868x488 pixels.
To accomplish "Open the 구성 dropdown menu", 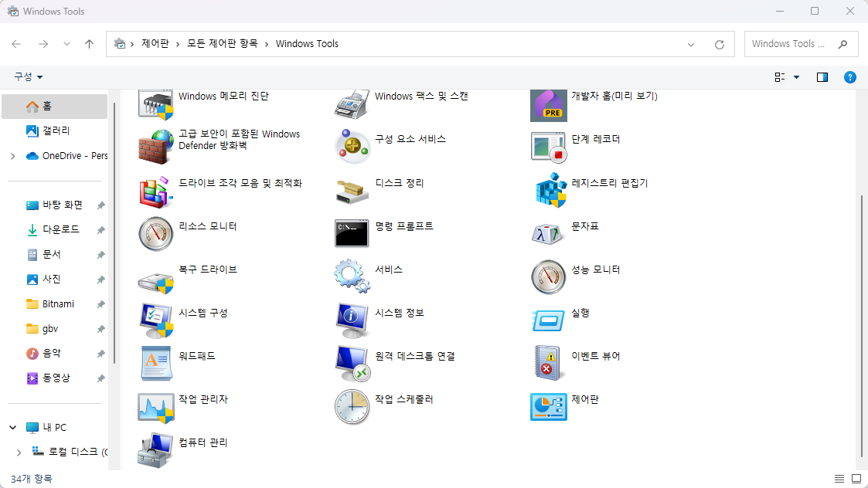I will tap(28, 77).
